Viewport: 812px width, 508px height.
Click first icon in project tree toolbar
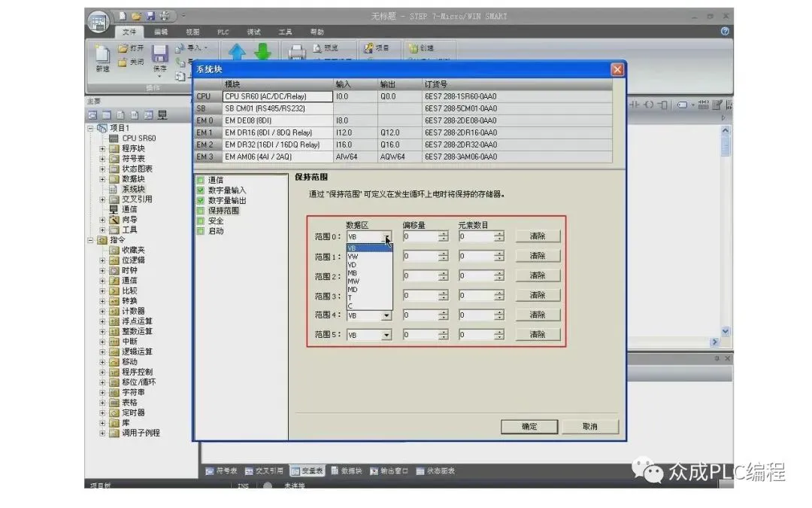pyautogui.click(x=92, y=115)
